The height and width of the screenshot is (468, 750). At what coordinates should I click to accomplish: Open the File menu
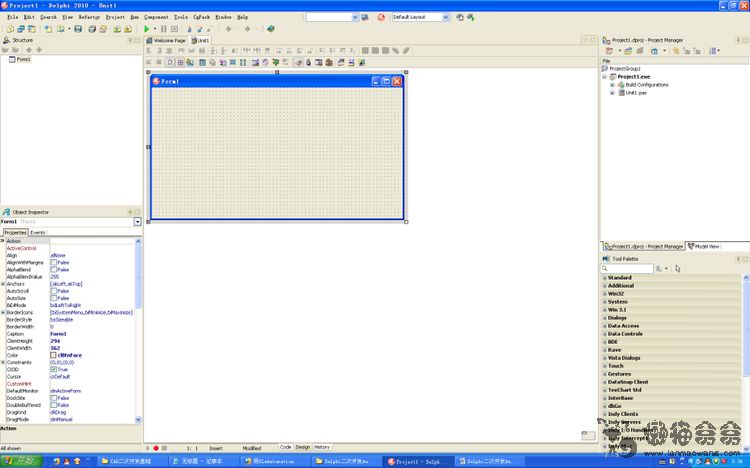(13, 17)
